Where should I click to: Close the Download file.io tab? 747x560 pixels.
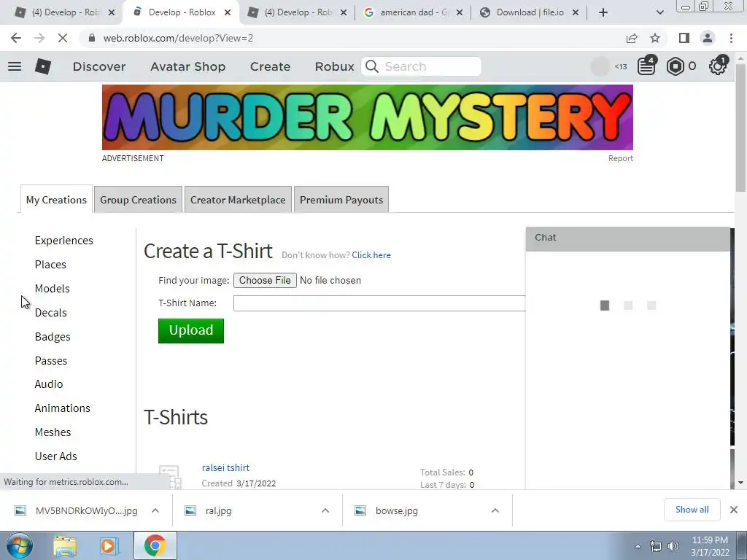coord(576,13)
